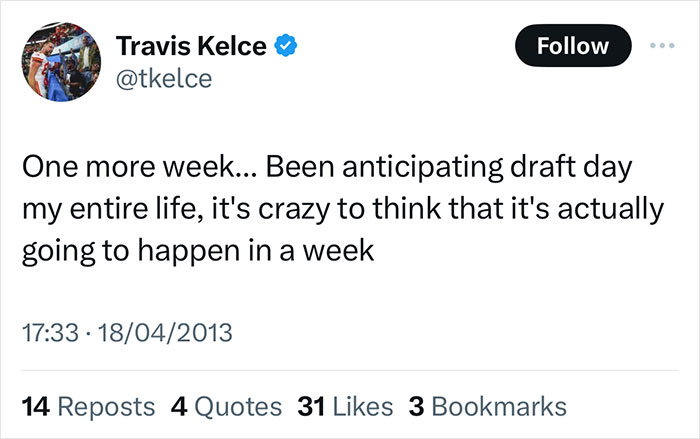The width and height of the screenshot is (700, 439).
Task: Open Travis Kelce's profile picture
Action: [x=62, y=64]
